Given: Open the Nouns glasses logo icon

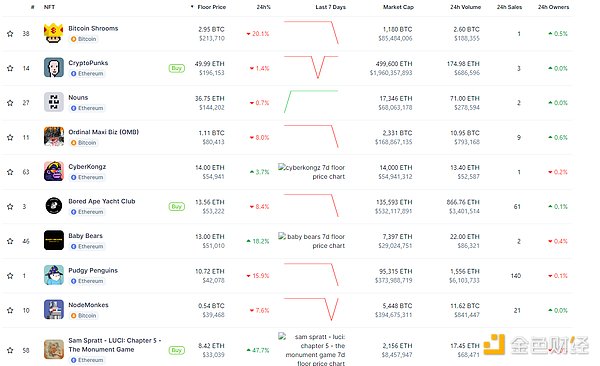Looking at the screenshot, I should [x=54, y=102].
